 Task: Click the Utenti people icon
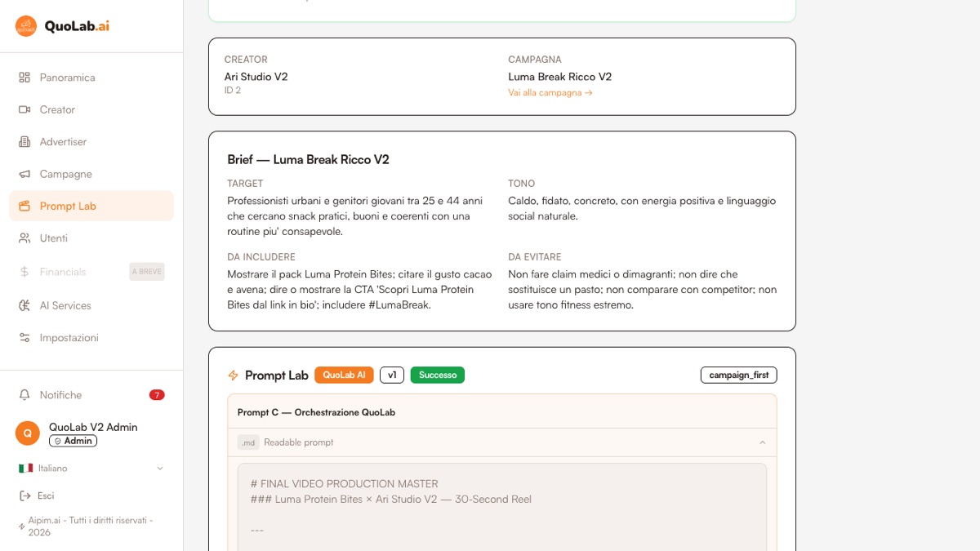tap(24, 238)
